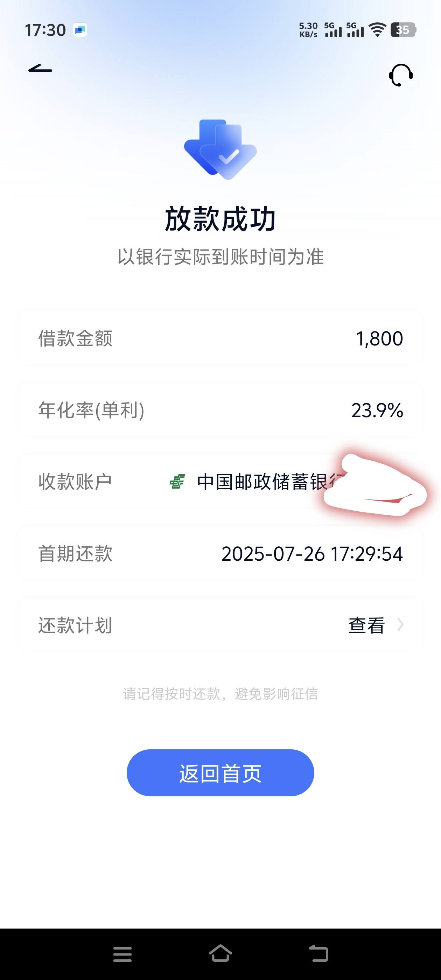Select the 还款计划 row
Image resolution: width=441 pixels, height=980 pixels.
[x=220, y=625]
